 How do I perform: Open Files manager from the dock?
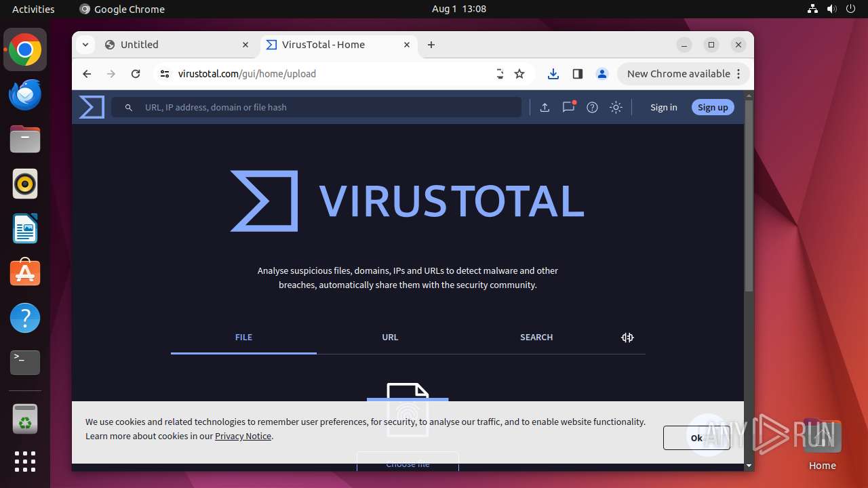tap(25, 139)
